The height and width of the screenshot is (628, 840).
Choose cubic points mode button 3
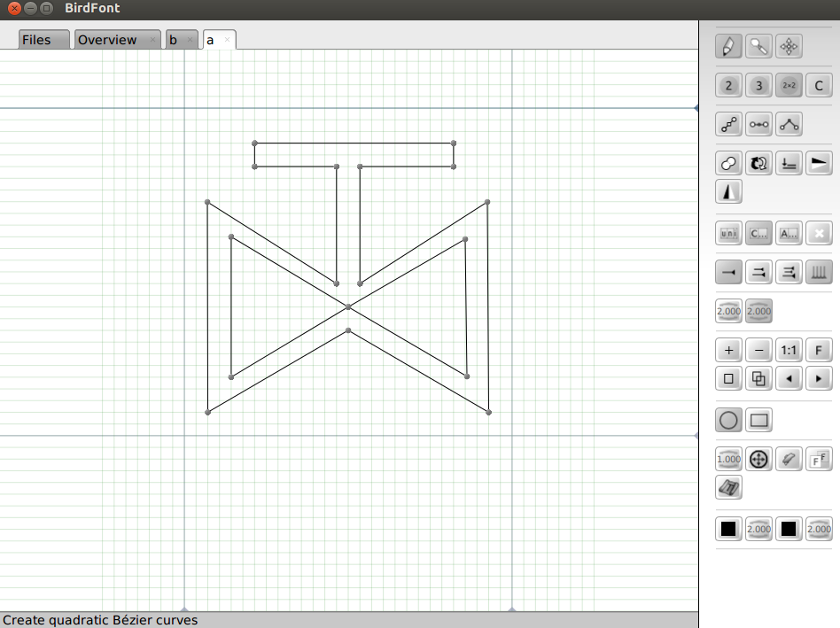[x=758, y=85]
